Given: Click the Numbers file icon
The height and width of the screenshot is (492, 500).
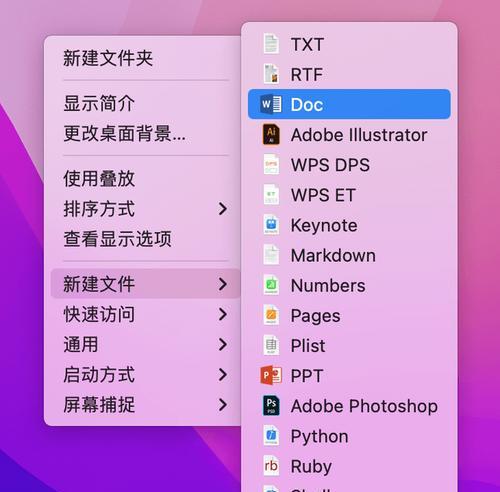Looking at the screenshot, I should (x=271, y=285).
